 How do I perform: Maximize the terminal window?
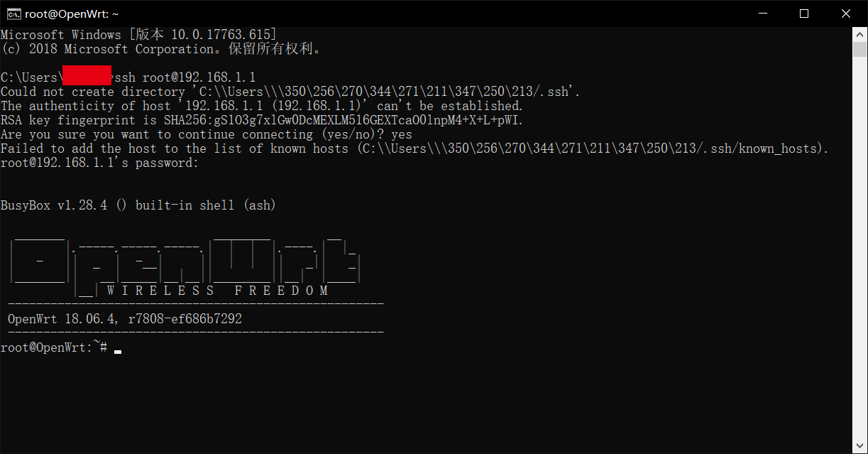click(803, 13)
